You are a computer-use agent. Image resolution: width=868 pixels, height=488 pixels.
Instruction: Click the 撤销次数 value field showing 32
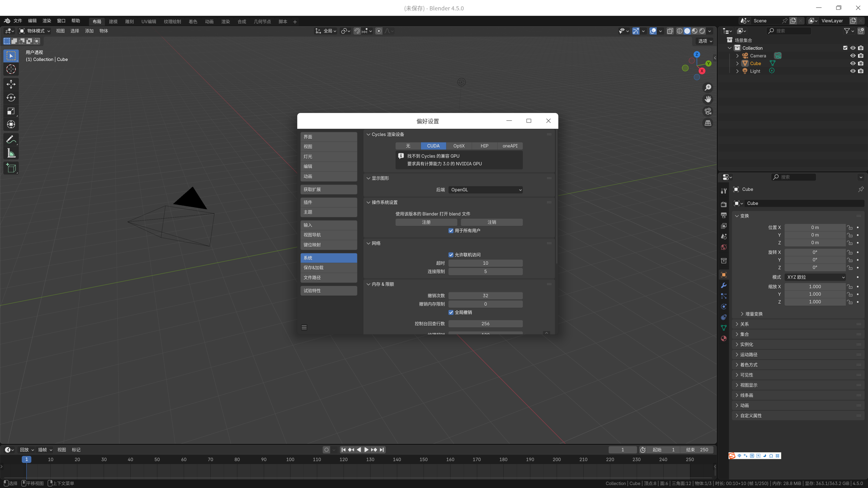tap(486, 296)
